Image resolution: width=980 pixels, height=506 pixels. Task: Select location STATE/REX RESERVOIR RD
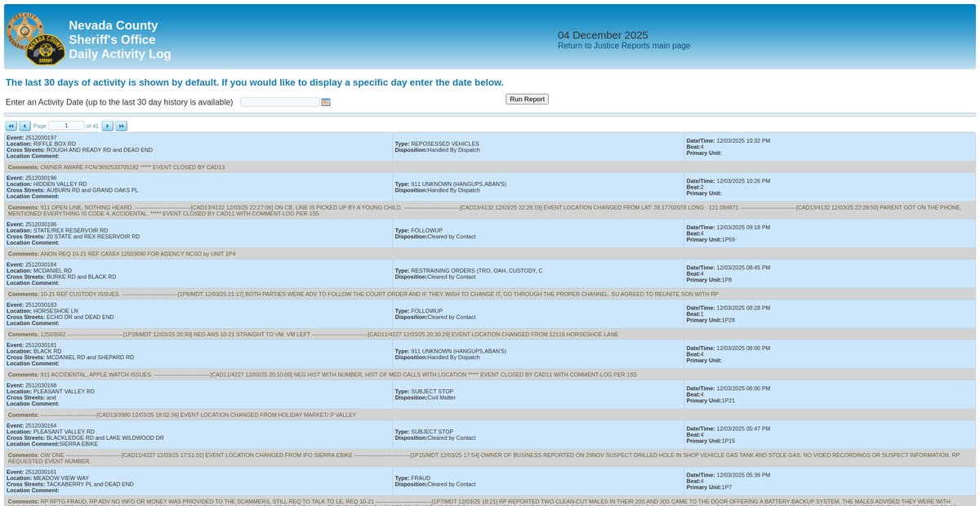pos(70,230)
